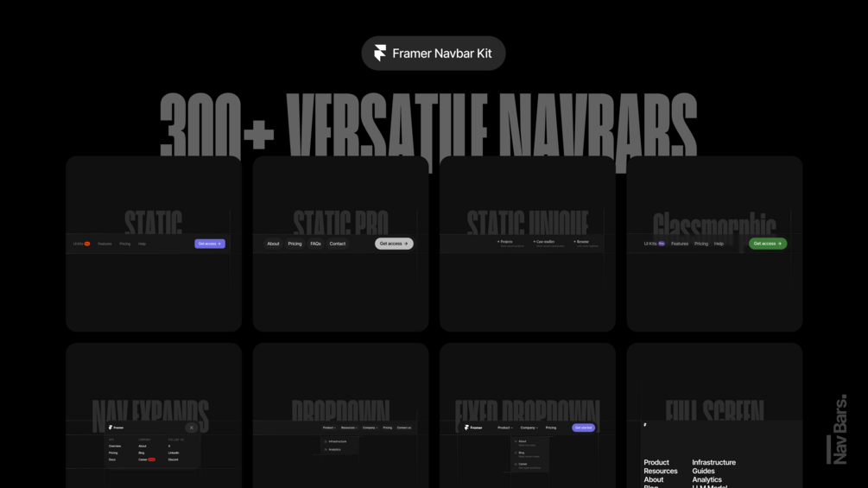Expand Resources dropdown in Dropdown card
Screen dimensions: 868x488
tap(349, 428)
